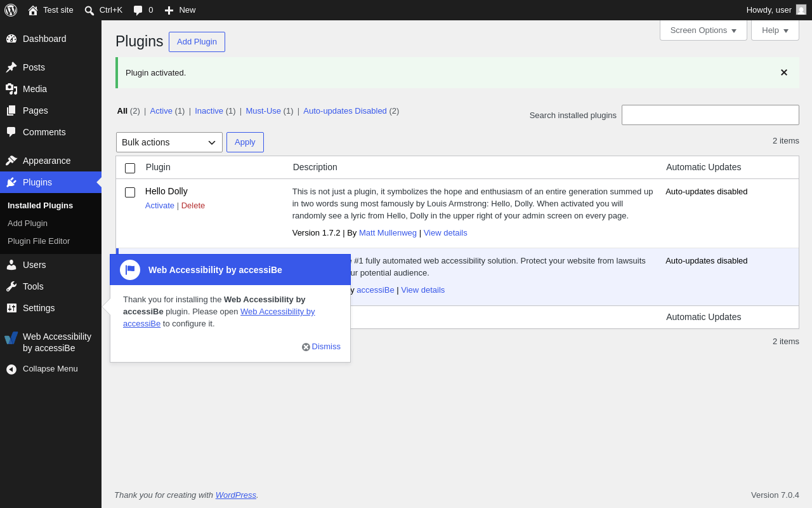Open the Settings menu item

(x=51, y=308)
